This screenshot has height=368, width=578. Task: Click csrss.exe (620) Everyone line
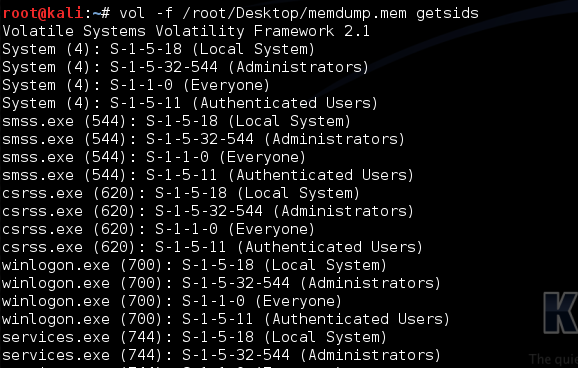click(x=159, y=229)
